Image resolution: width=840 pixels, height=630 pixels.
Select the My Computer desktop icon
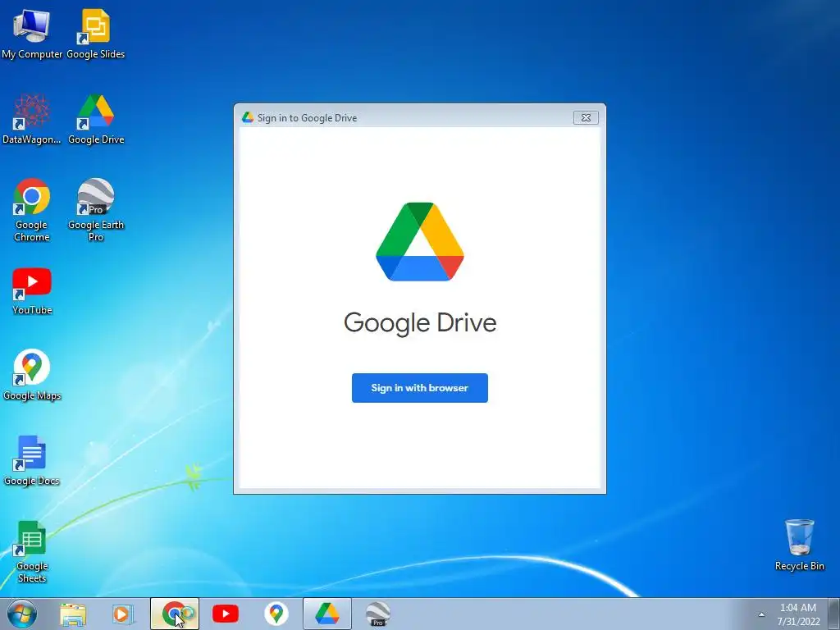tap(32, 34)
